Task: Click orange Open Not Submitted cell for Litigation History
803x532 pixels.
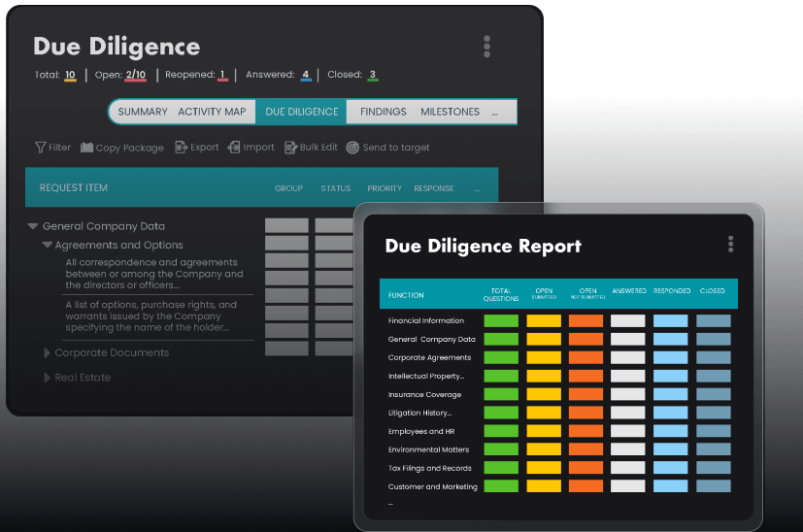Action: pos(586,413)
